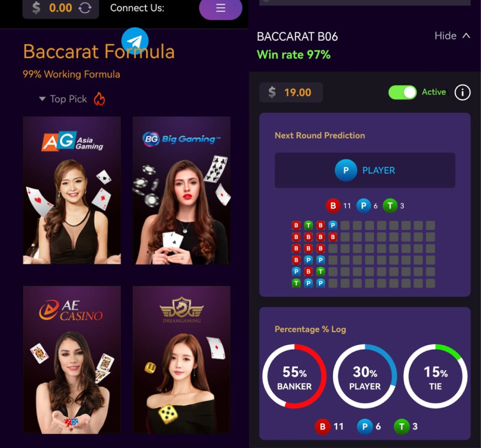
Task: Click the fire icon beside Top Pick
Action: point(99,99)
